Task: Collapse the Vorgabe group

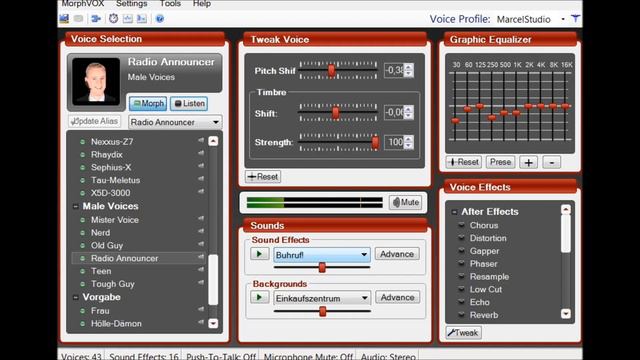Action: coord(76,297)
